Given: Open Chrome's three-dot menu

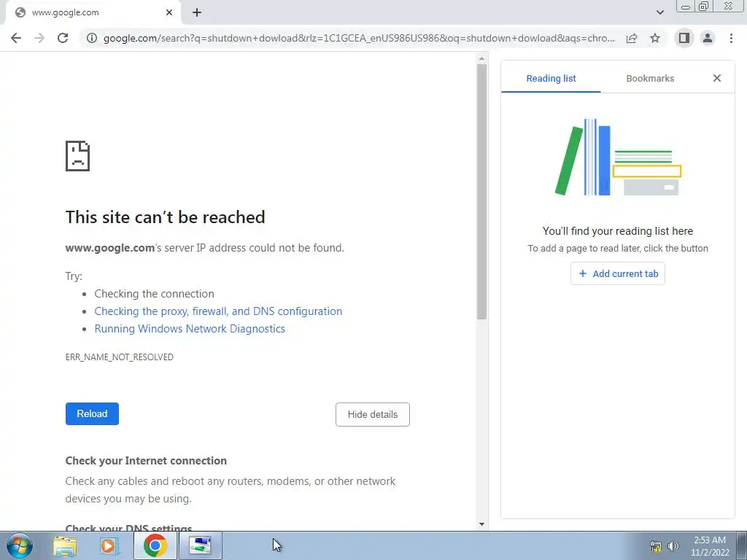Looking at the screenshot, I should pyautogui.click(x=731, y=38).
